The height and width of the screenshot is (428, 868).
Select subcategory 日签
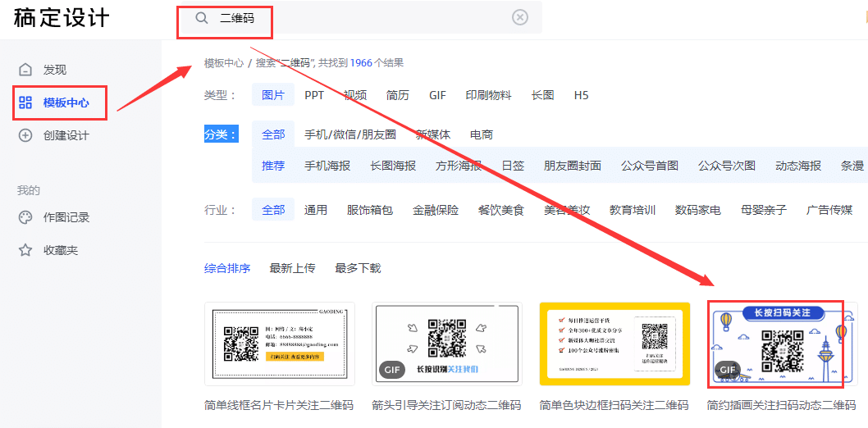tap(513, 166)
